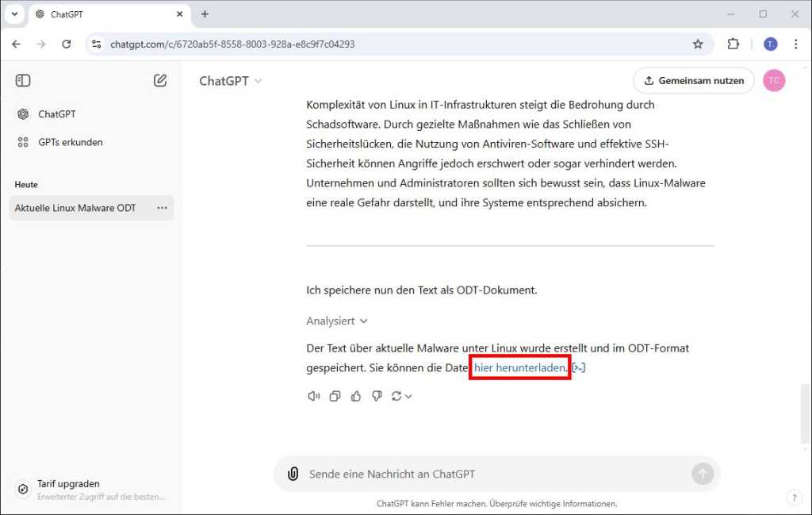Open the ChatGPT model dropdown

(x=230, y=80)
